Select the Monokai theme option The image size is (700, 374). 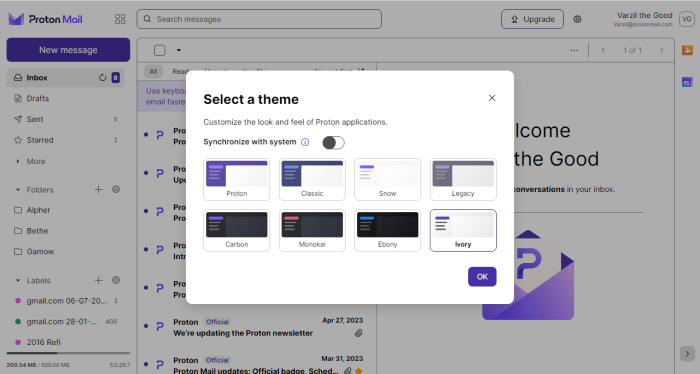click(312, 230)
